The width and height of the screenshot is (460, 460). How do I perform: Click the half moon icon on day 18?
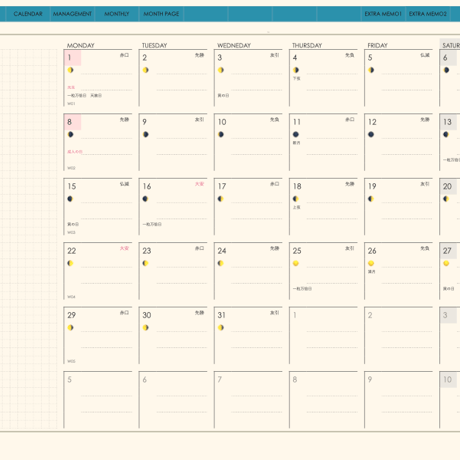295,199
